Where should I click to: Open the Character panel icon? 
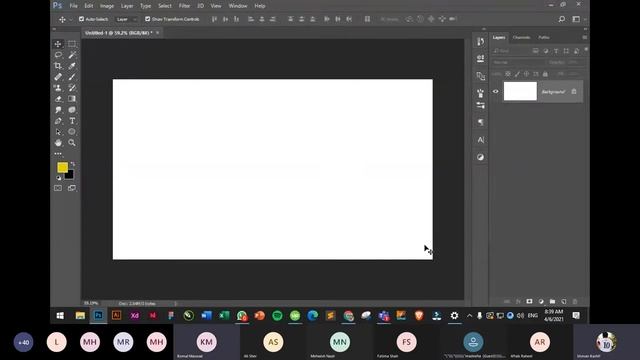pyautogui.click(x=480, y=140)
